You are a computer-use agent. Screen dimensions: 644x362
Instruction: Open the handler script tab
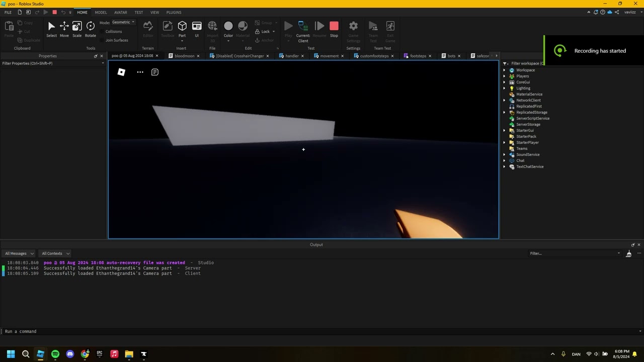point(292,56)
